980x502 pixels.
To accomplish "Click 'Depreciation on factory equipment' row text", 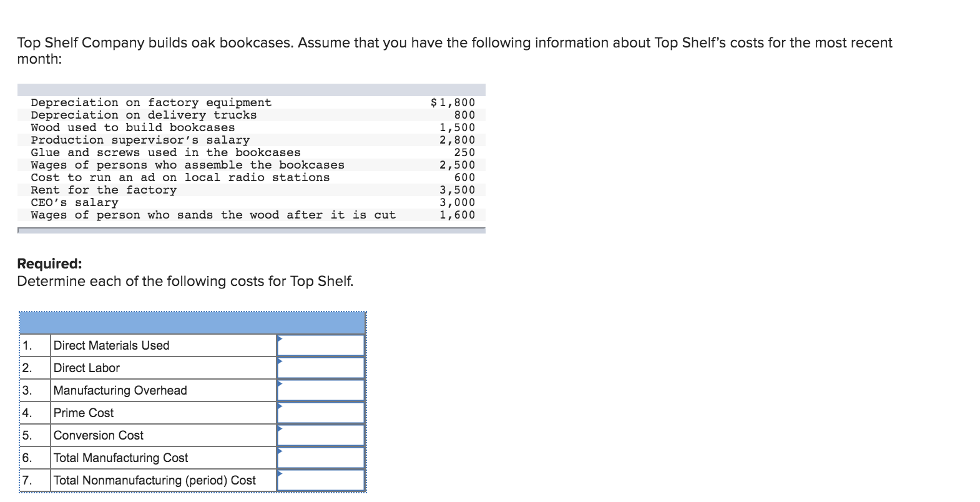I will (x=151, y=102).
